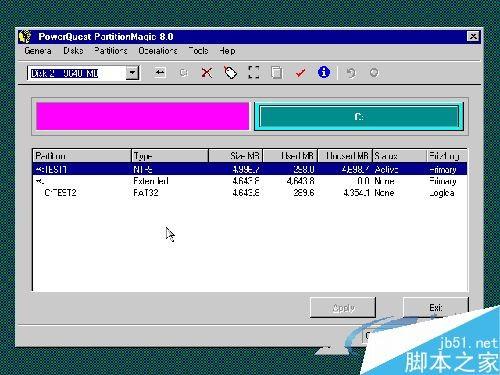Open the General menu
The image size is (500, 375).
38,51
